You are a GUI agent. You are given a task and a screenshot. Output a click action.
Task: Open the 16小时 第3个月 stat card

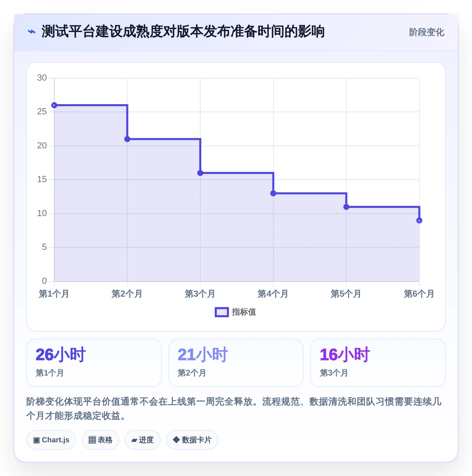click(378, 363)
